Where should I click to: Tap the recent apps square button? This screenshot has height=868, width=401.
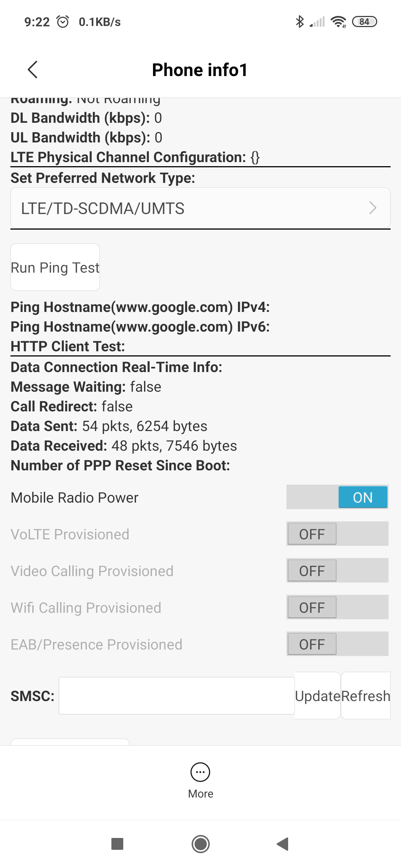[x=117, y=844]
